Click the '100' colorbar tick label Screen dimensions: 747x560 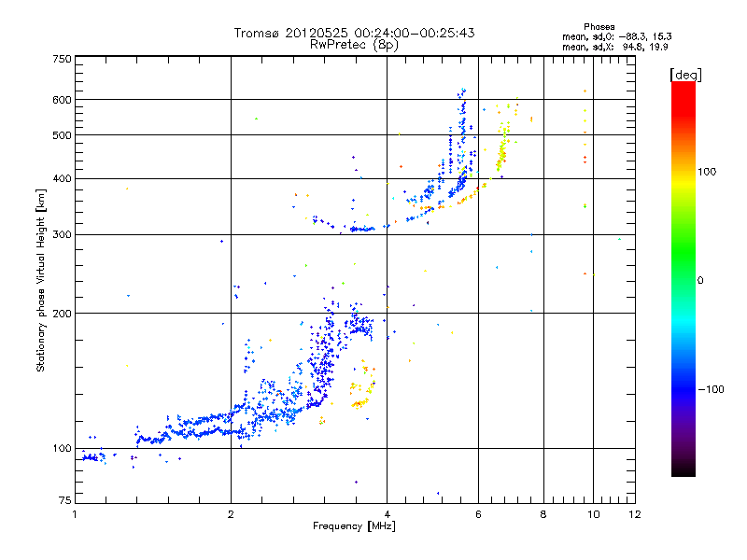707,172
